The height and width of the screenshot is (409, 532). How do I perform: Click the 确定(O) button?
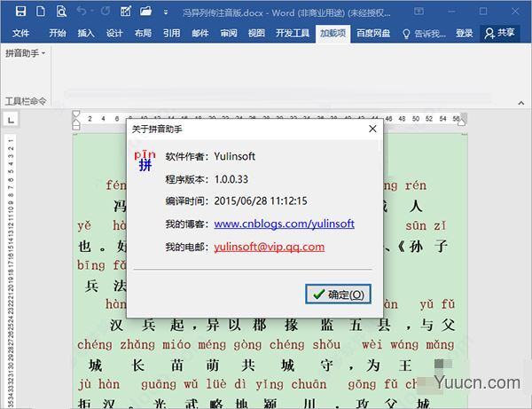click(338, 294)
